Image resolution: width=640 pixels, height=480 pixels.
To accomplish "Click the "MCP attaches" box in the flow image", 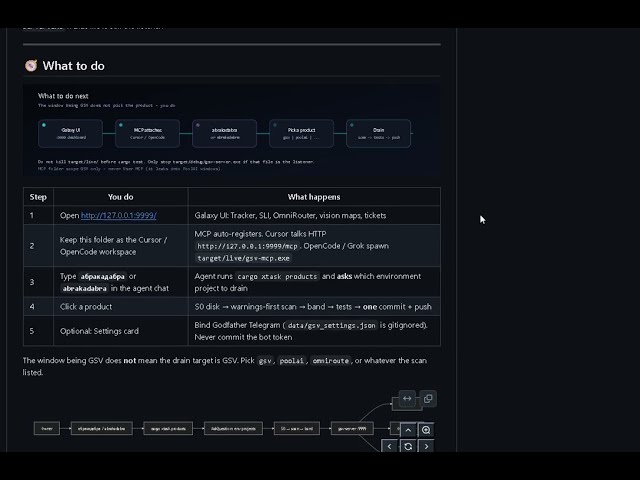I will pos(147,133).
